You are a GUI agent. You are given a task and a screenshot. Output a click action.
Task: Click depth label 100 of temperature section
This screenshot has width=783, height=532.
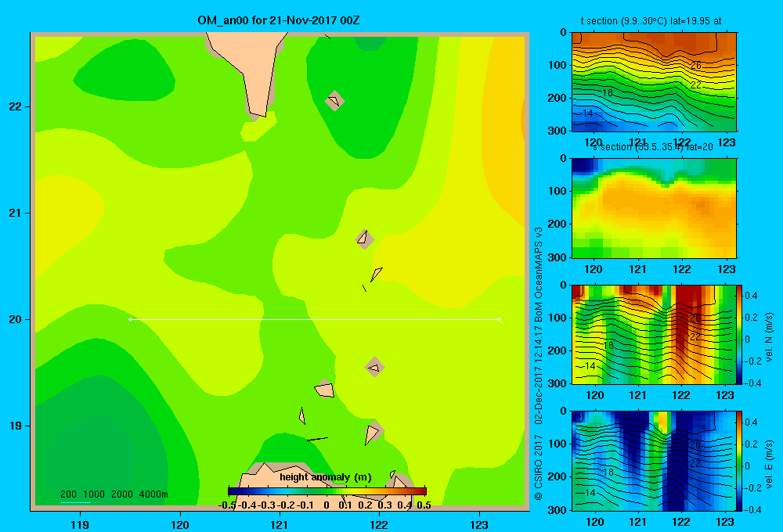(x=557, y=65)
